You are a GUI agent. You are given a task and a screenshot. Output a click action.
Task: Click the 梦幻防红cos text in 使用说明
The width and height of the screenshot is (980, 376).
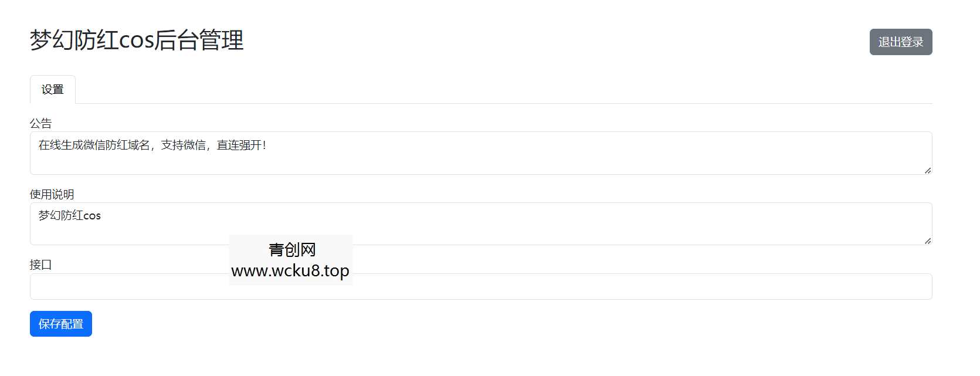pyautogui.click(x=70, y=215)
